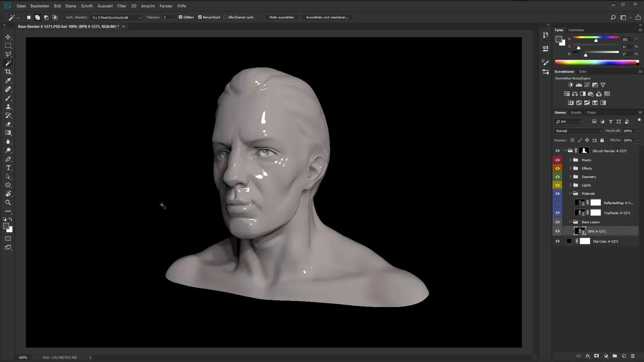This screenshot has width=644, height=362.
Task: Click the search icon in options bar
Action: [x=613, y=17]
